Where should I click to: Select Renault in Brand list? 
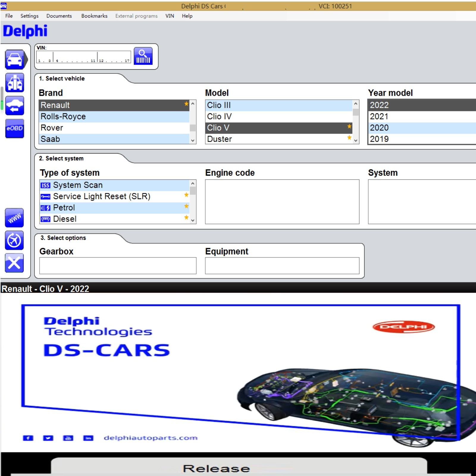pos(114,105)
